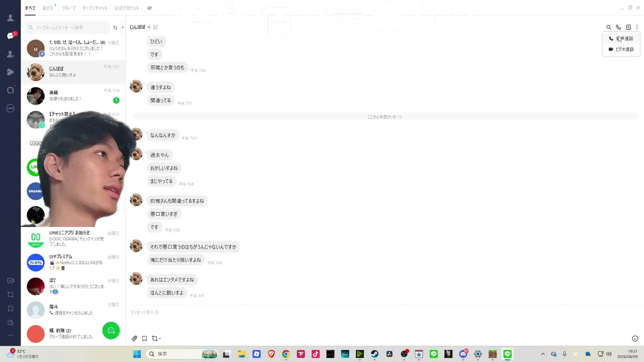Viewport: 644px width, 362px height.
Task: Click the system tray volume icon
Action: 609,354
